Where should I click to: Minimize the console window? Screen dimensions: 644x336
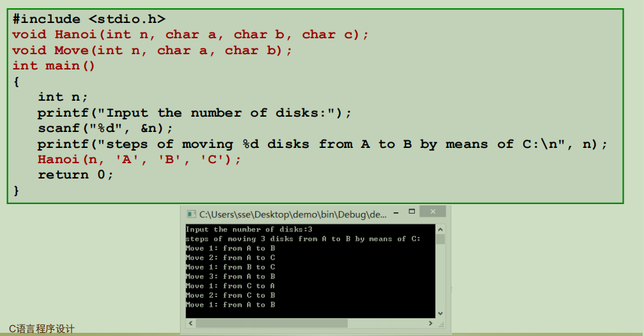396,212
